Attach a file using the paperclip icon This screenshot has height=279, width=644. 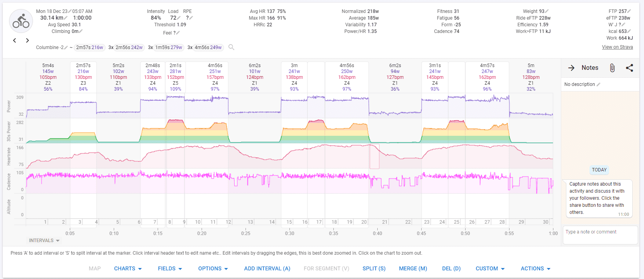point(612,68)
